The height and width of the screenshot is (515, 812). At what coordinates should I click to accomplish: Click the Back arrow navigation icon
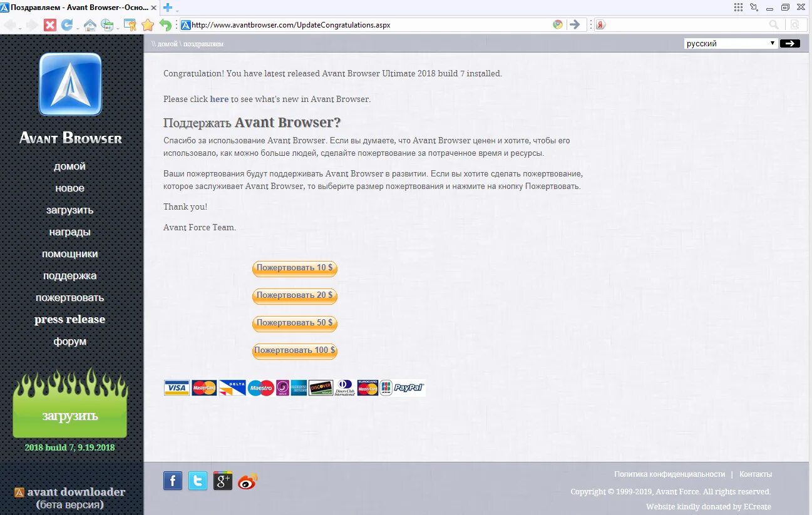pos(9,25)
